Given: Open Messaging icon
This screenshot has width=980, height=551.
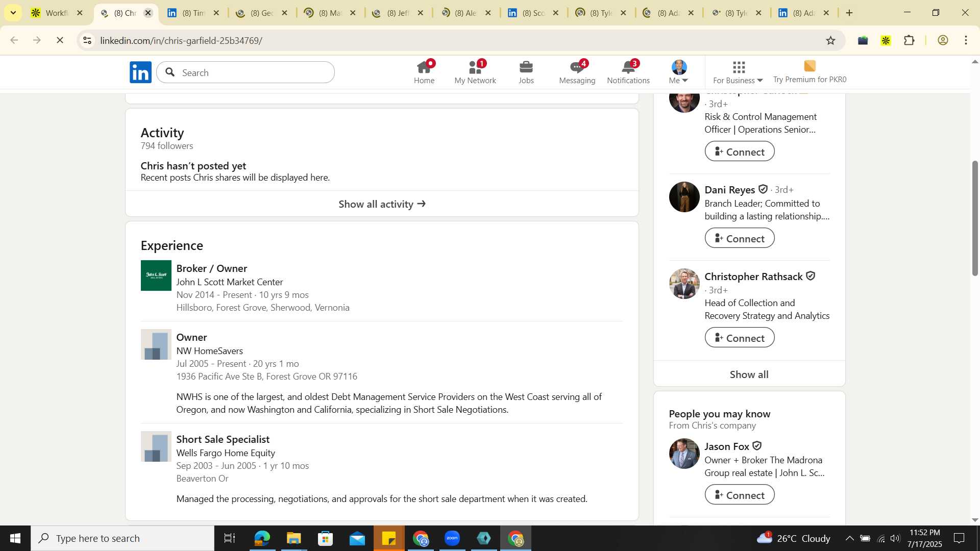Looking at the screenshot, I should [577, 72].
